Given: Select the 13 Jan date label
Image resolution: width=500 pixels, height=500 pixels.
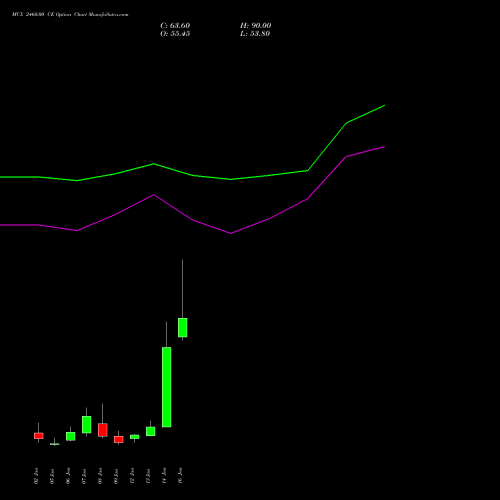Looking at the screenshot, I should (148, 476).
